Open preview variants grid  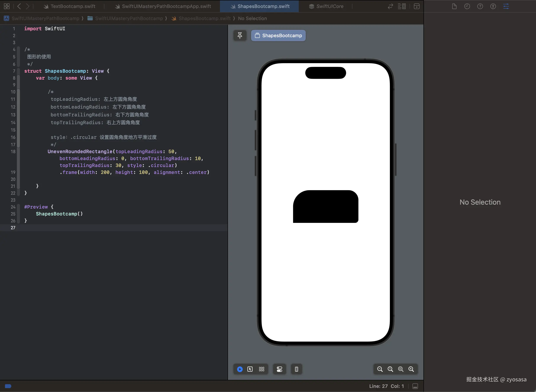coord(262,369)
